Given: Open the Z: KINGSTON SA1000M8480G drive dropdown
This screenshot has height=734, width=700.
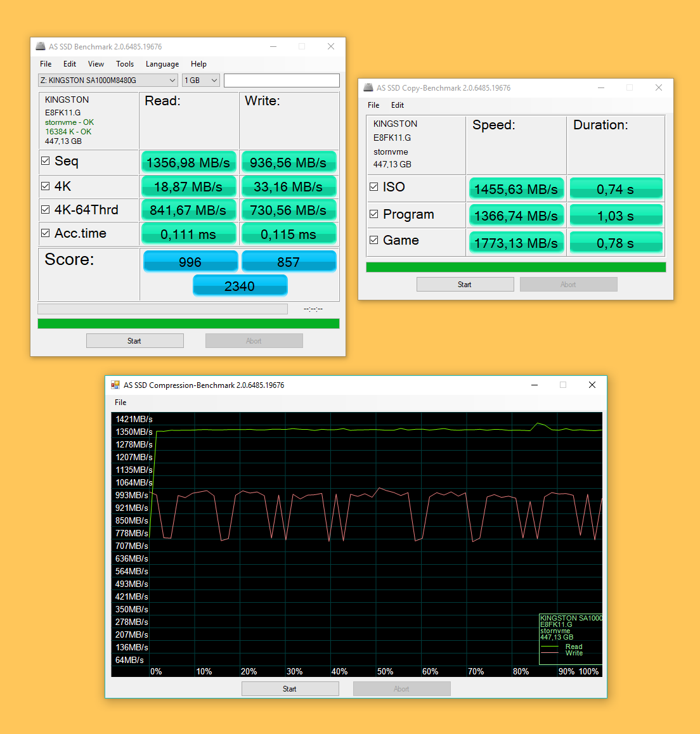Looking at the screenshot, I should [x=108, y=80].
